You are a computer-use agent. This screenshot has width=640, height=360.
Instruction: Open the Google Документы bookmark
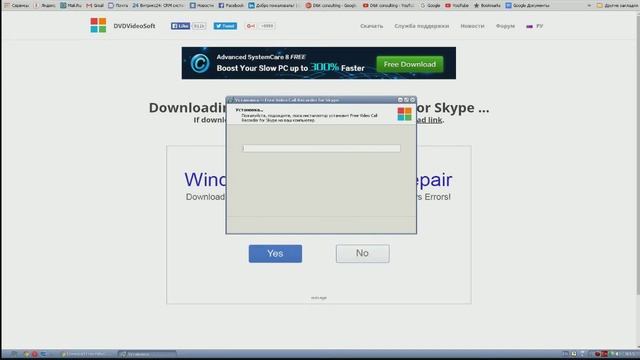pyautogui.click(x=527, y=5)
